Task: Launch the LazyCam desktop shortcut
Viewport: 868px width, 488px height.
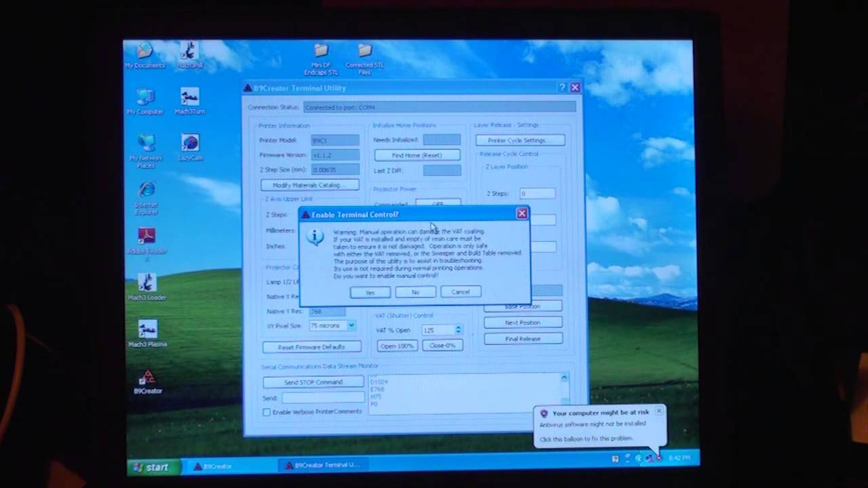Action: [x=190, y=148]
